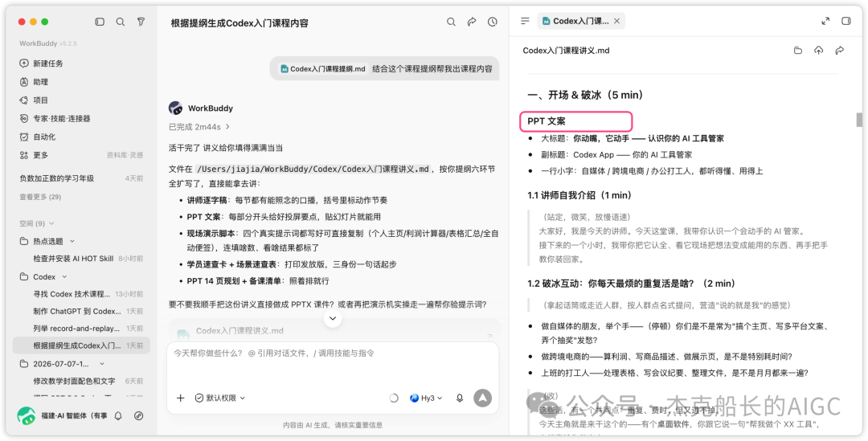The width and height of the screenshot is (868, 441).
Task: Click heading 1.1 讲师自我介绍
Action: tap(579, 195)
